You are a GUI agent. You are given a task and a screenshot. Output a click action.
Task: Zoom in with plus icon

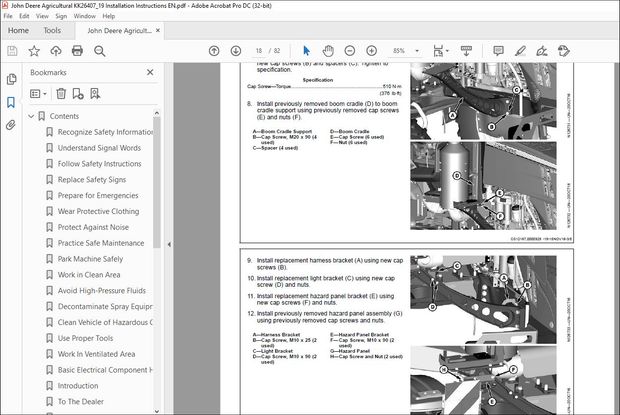[371, 51]
